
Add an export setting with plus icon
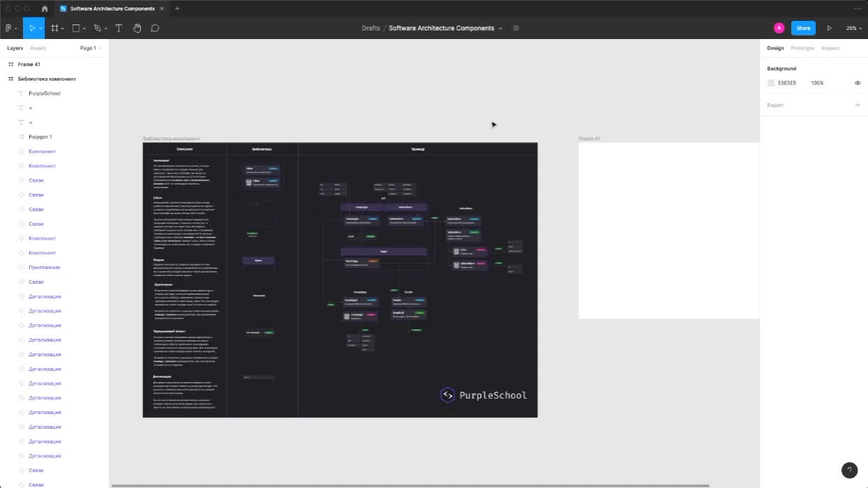click(x=858, y=105)
